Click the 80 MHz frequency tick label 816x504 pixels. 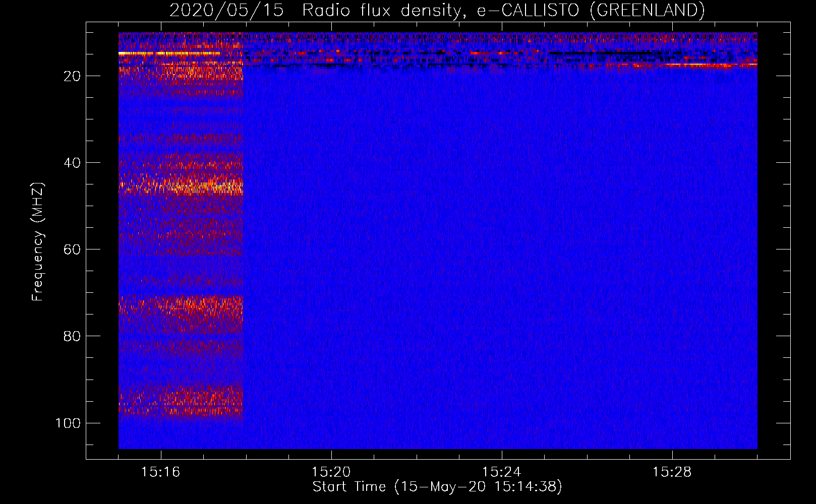pyautogui.click(x=72, y=336)
